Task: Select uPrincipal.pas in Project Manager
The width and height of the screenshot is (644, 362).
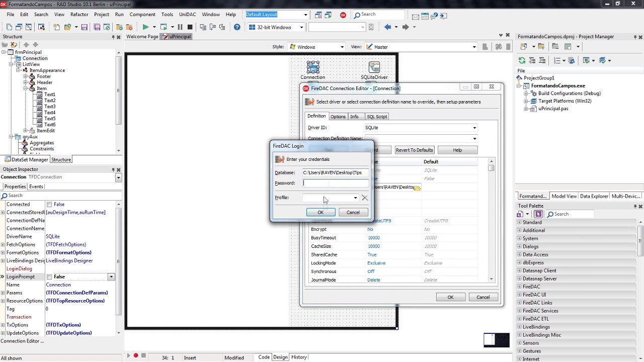Action: click(x=553, y=109)
